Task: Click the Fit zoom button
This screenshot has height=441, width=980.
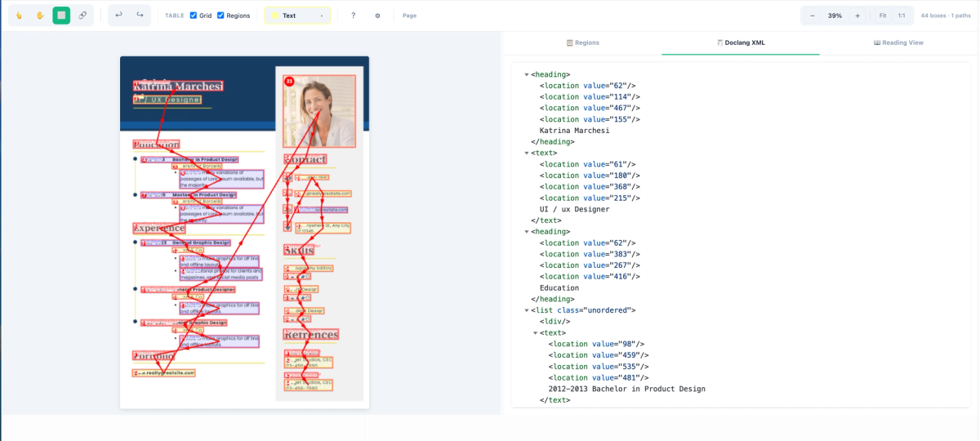Action: click(x=883, y=16)
